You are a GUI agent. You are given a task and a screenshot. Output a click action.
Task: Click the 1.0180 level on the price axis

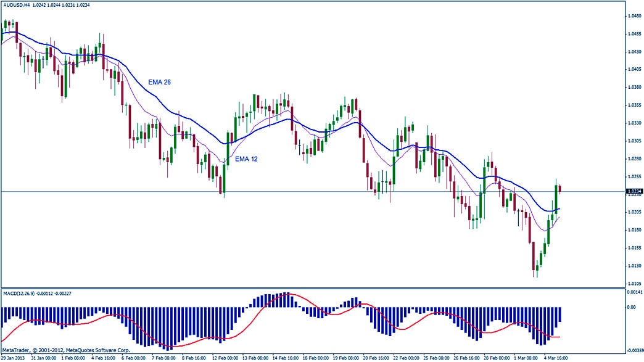(x=634, y=230)
